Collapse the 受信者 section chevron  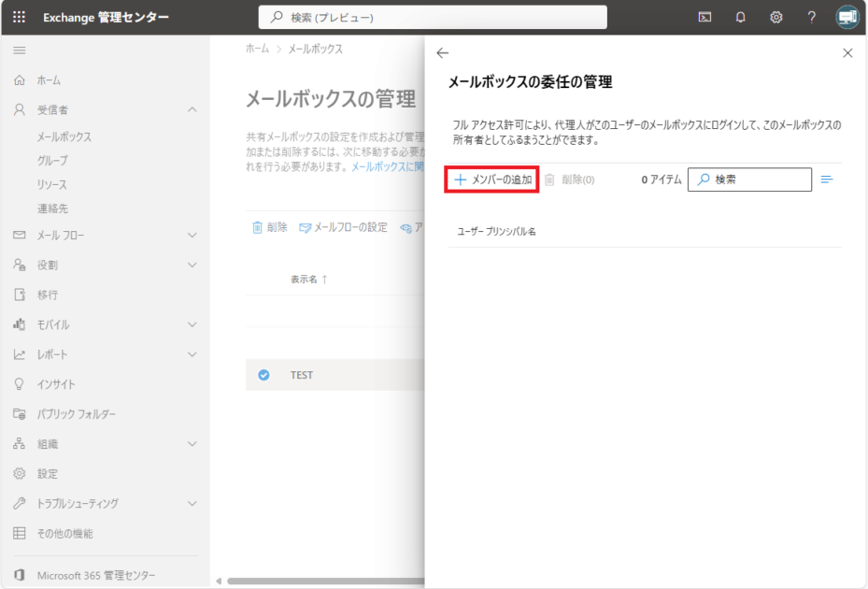point(192,109)
